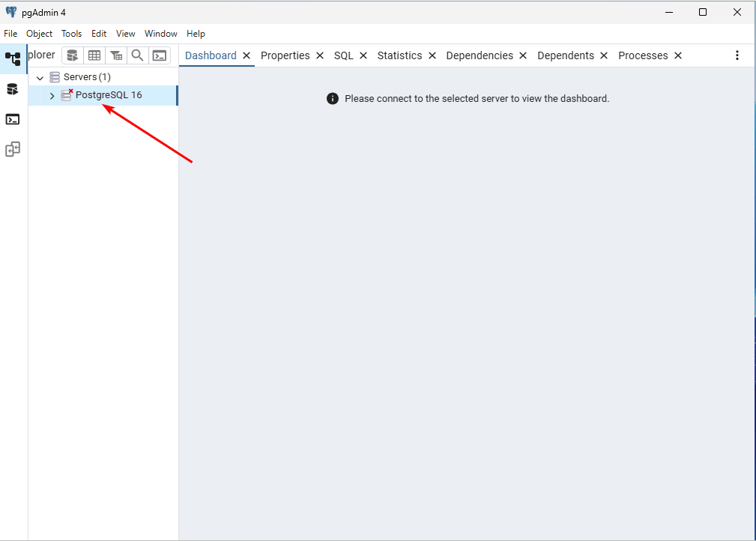Expand the PostgreSQL 16 server node
Viewport: 756px width, 541px height.
click(x=52, y=96)
